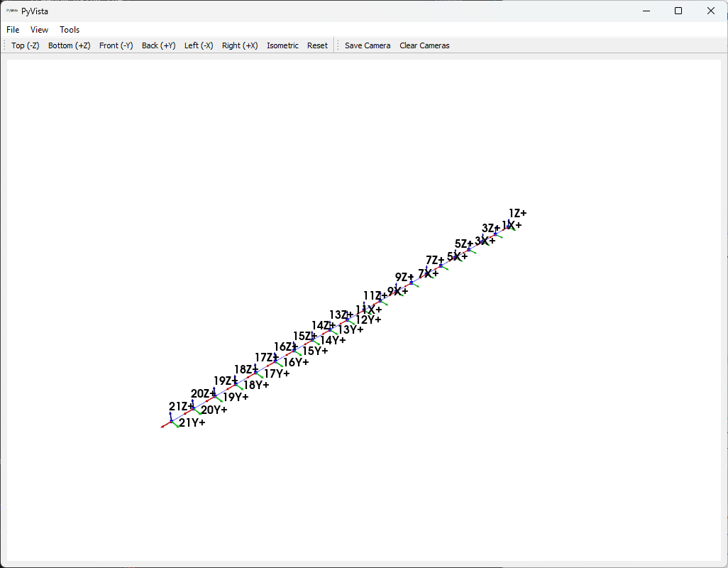
Task: Select the Back (+Y) camera view
Action: point(158,45)
